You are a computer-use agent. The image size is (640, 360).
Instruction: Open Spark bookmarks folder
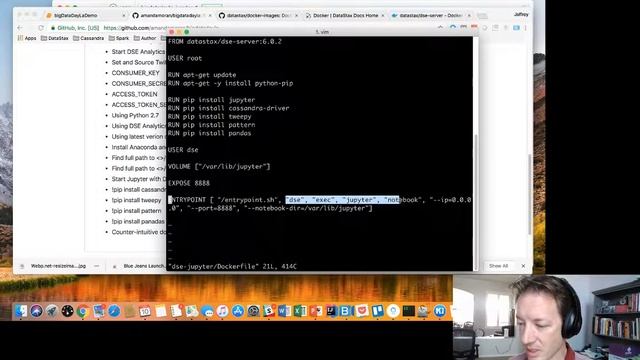tap(119, 38)
